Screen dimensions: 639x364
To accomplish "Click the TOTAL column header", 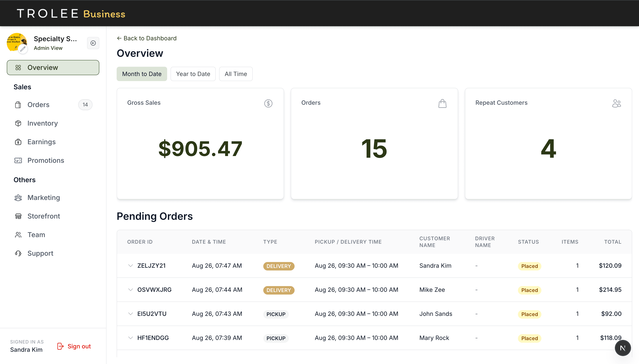I will coord(613,242).
